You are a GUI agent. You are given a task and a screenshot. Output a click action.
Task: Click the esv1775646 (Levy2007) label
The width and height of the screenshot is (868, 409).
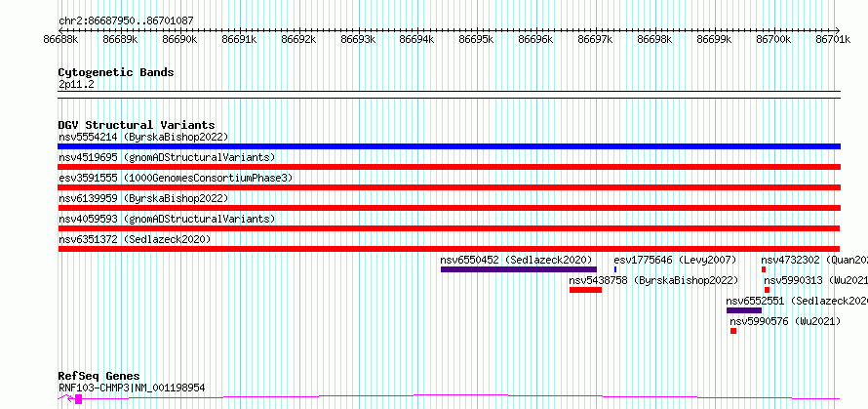[x=675, y=260]
